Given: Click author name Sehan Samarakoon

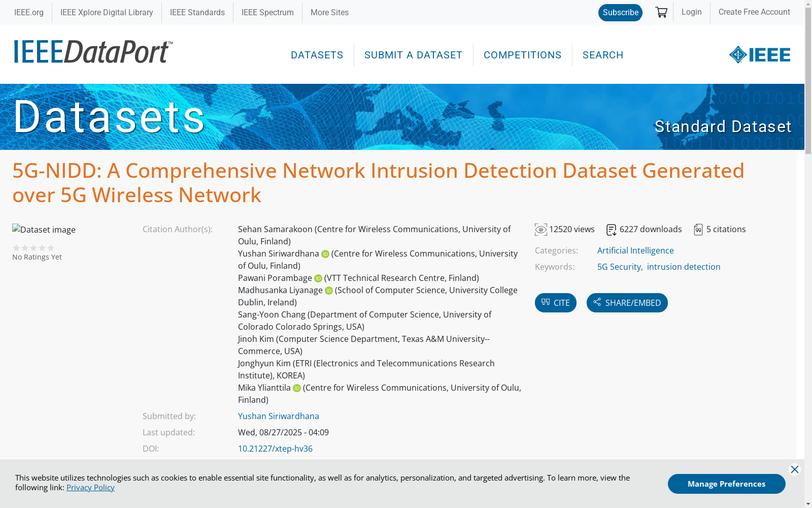Looking at the screenshot, I should pyautogui.click(x=275, y=229).
